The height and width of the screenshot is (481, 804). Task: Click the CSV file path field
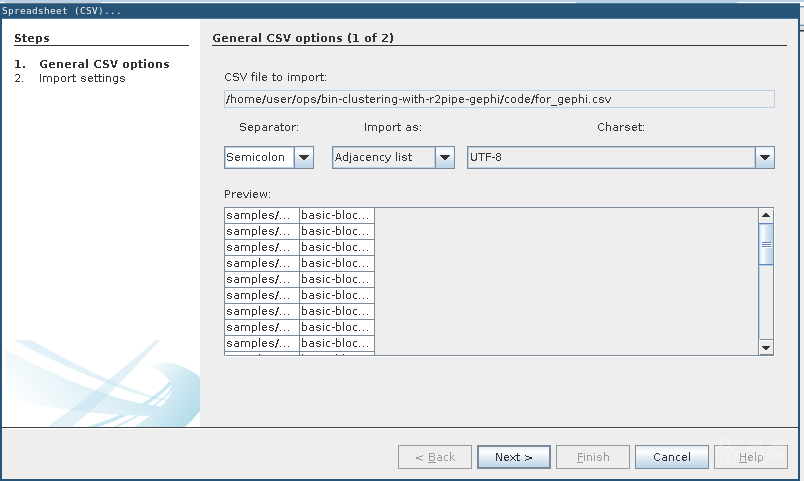coord(500,99)
